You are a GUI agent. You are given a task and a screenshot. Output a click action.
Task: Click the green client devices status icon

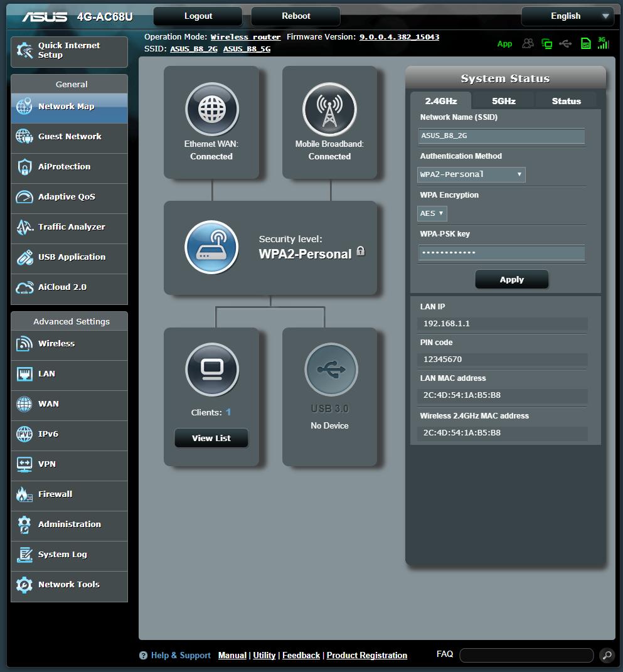coord(546,43)
